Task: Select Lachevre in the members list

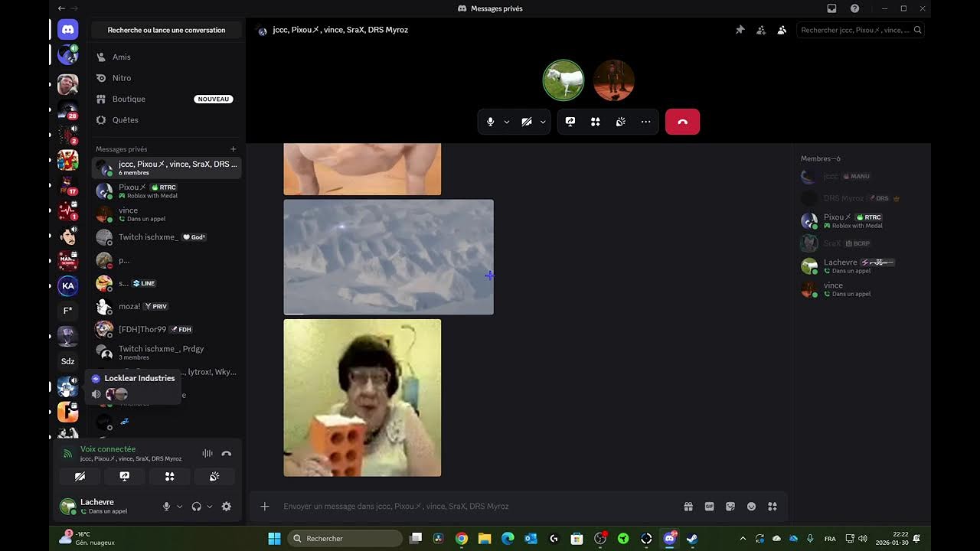Action: pos(861,266)
